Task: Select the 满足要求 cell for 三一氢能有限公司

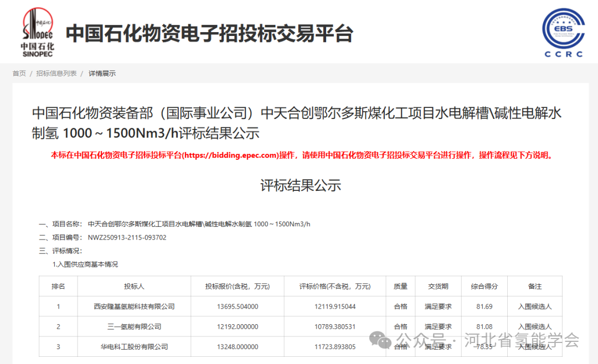Action: [x=439, y=326]
